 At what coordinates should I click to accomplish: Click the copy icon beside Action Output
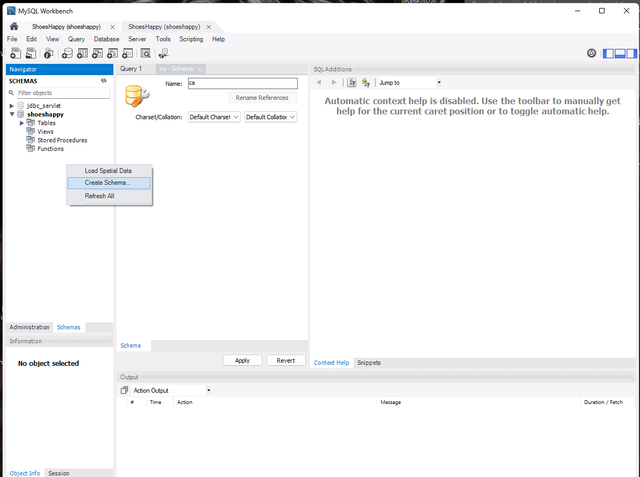(x=124, y=390)
